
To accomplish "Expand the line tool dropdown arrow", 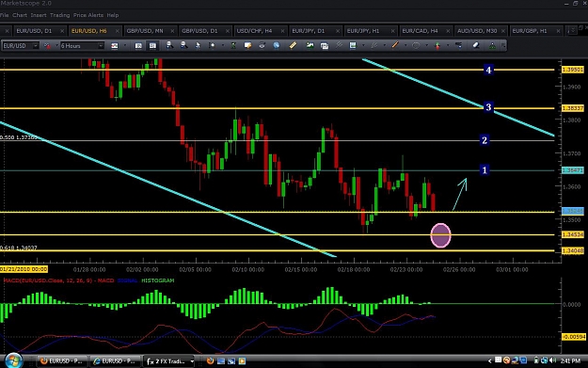I will [x=405, y=46].
